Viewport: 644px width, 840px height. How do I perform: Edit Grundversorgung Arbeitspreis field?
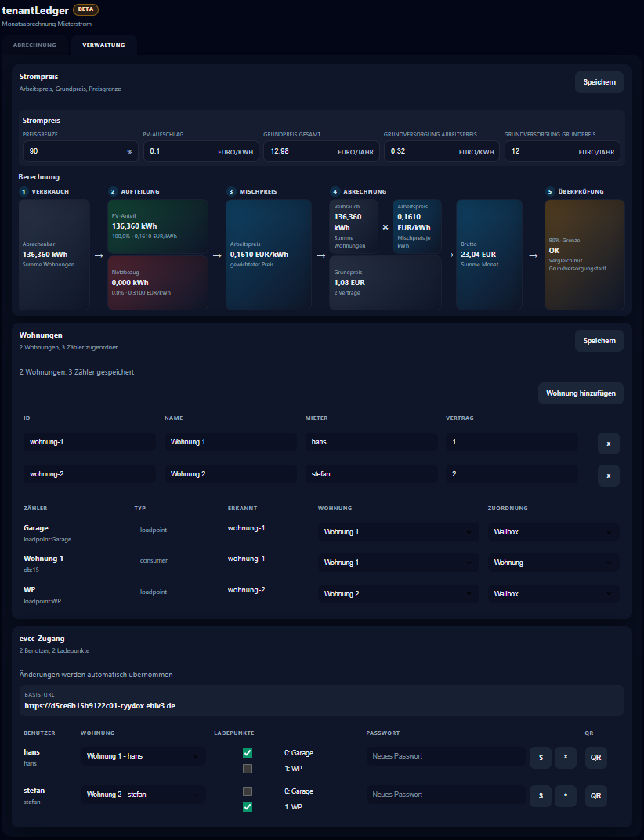442,151
